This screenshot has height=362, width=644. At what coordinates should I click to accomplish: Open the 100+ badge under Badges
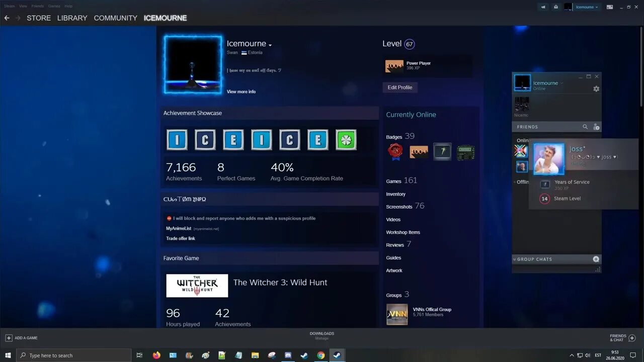pos(419,152)
